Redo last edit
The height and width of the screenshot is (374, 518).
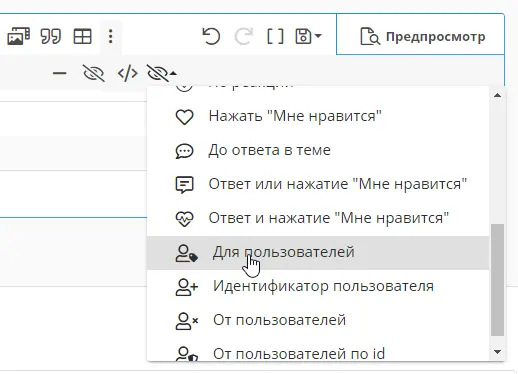[x=244, y=36]
